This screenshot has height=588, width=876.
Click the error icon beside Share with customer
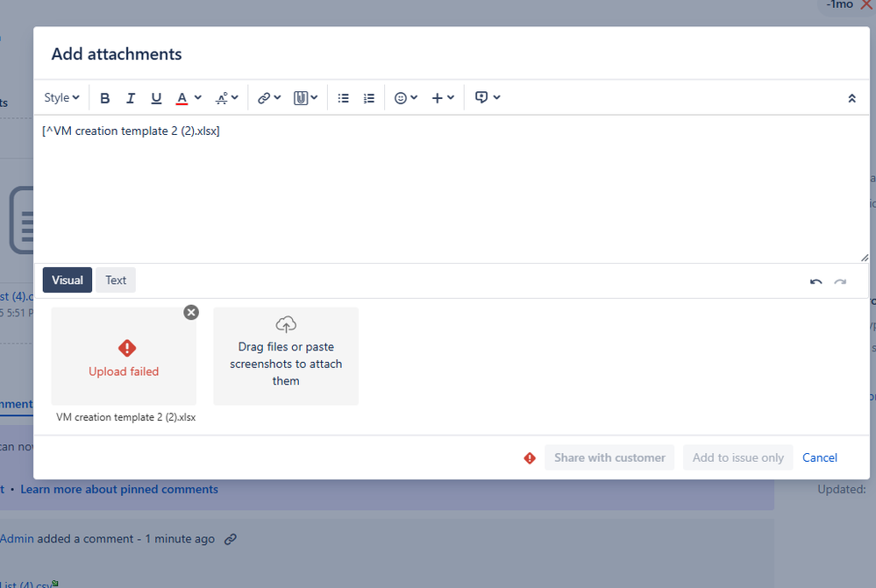pyautogui.click(x=530, y=458)
